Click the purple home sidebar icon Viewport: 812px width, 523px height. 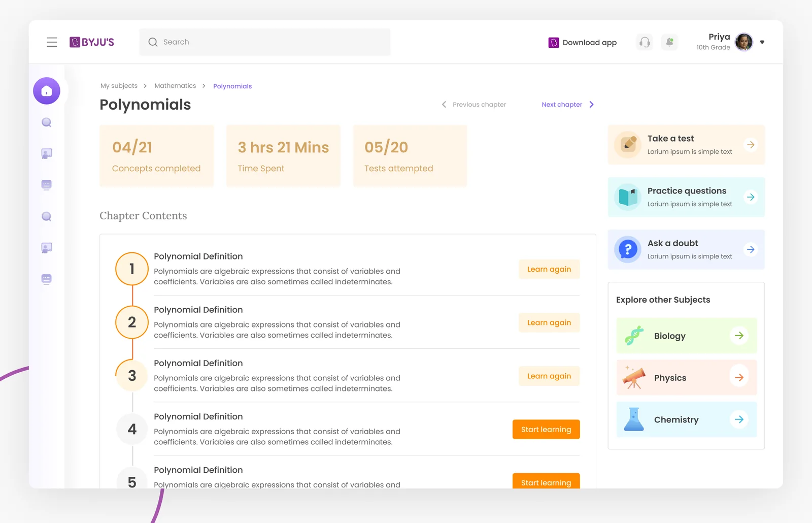pos(47,91)
